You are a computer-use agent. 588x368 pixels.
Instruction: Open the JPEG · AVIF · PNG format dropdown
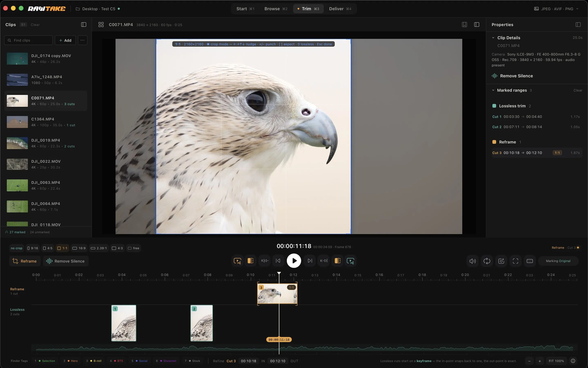click(556, 9)
